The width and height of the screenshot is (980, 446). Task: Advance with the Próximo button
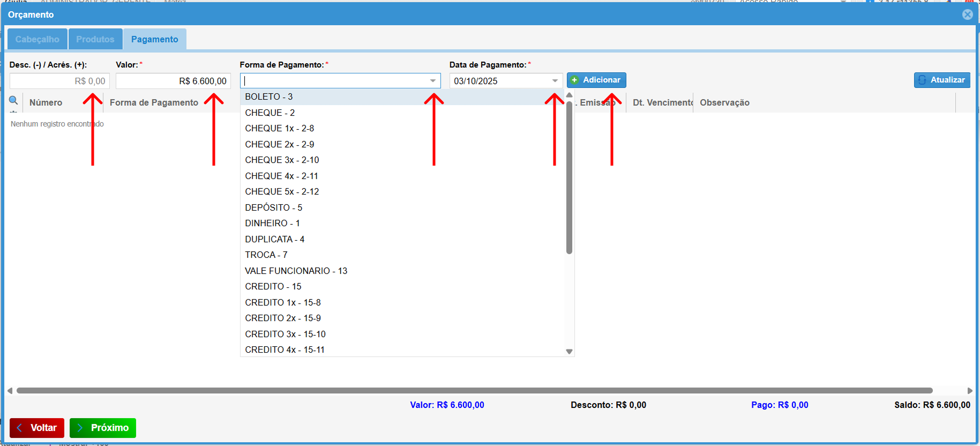click(103, 428)
